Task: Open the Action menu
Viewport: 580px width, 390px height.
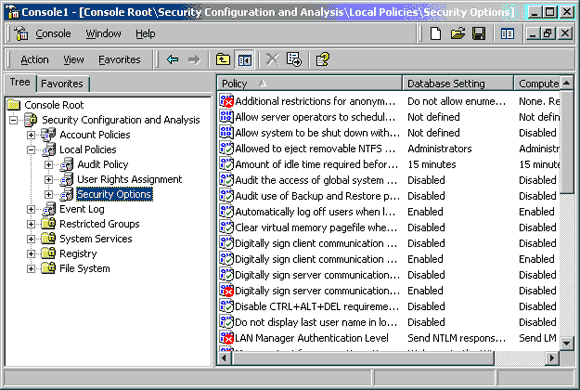Action: pyautogui.click(x=34, y=60)
